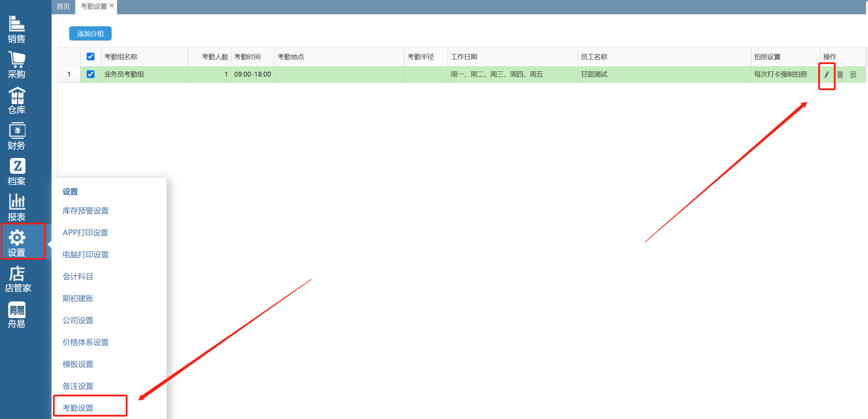Click the 设置 heading in the popup menu
868x419 pixels.
point(70,191)
